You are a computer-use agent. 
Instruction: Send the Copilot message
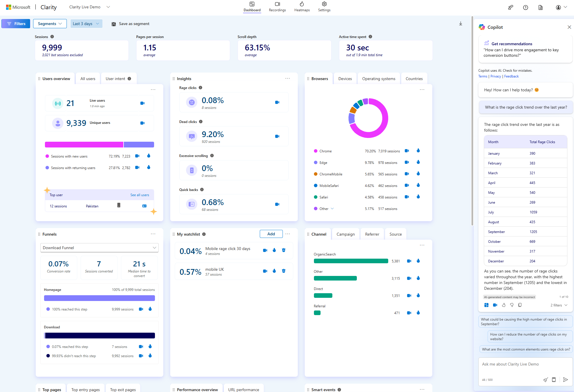click(x=565, y=380)
